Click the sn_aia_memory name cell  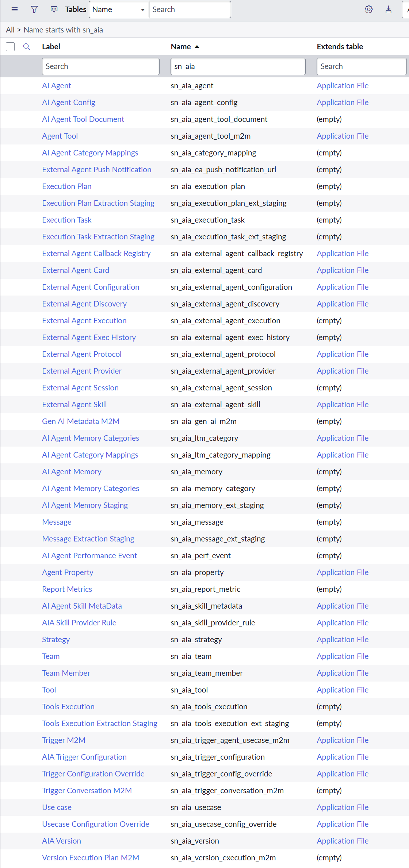[x=196, y=472]
